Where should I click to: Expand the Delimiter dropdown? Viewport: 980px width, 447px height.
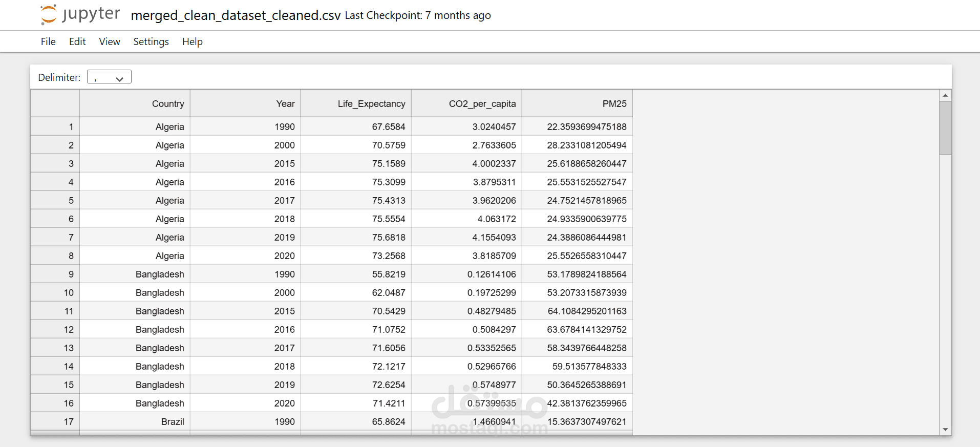coord(109,77)
